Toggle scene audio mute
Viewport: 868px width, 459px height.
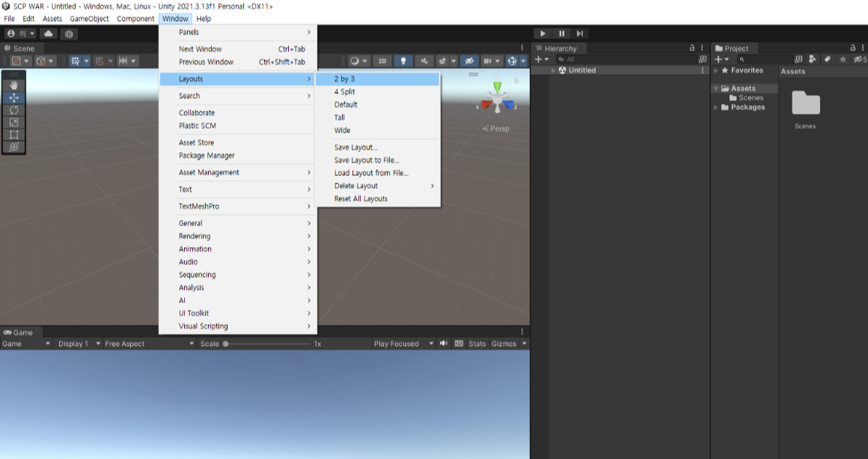point(424,61)
